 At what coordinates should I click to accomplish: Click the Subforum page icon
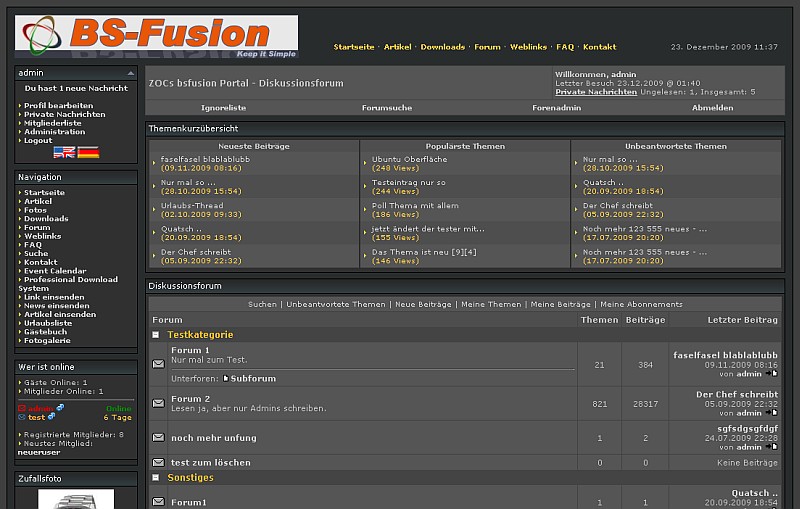226,379
